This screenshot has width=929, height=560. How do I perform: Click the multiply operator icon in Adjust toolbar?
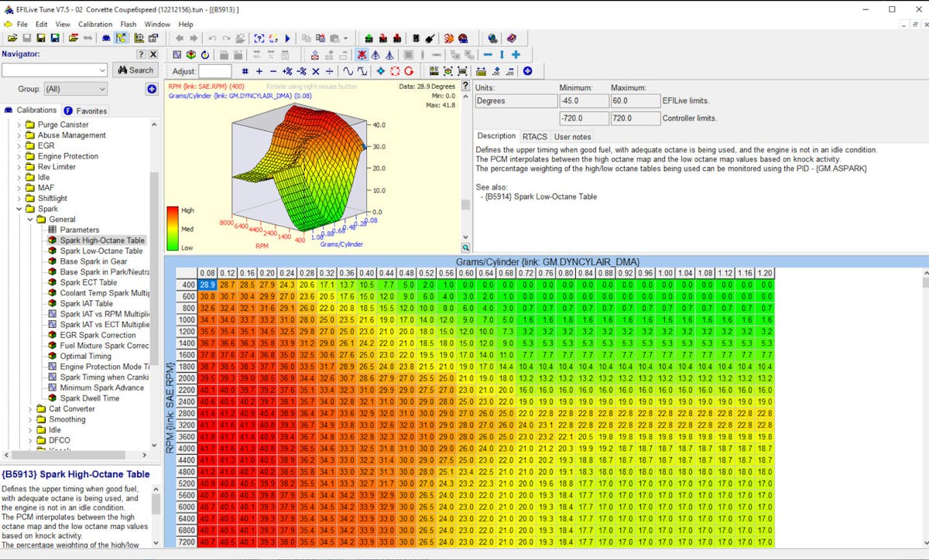316,71
